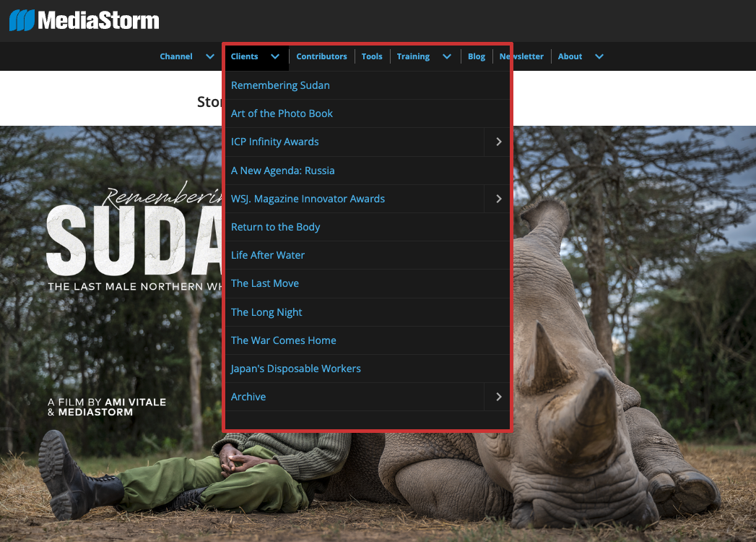Go to the Tools page
The image size is (756, 542).
(x=372, y=56)
